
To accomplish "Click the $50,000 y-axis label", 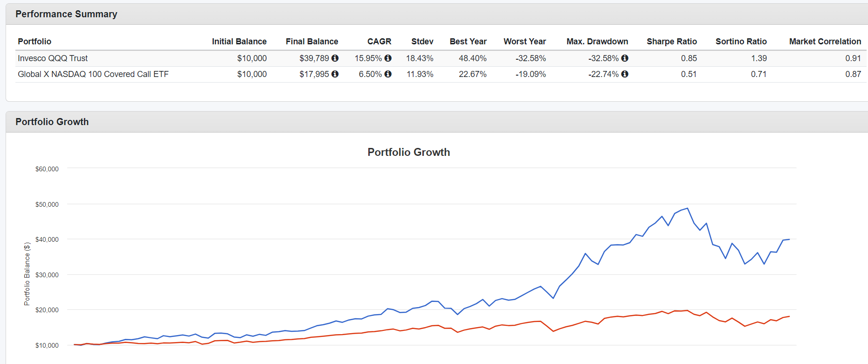I will [47, 204].
